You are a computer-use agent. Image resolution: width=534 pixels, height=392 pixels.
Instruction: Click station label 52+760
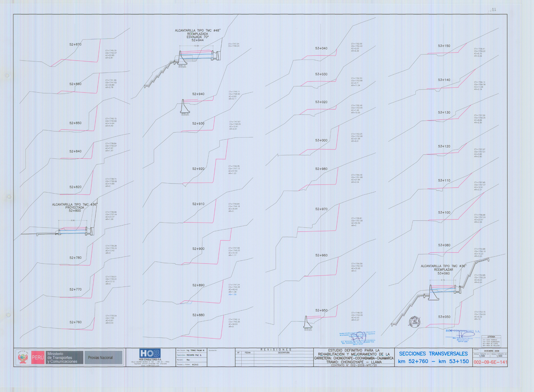(x=75, y=322)
